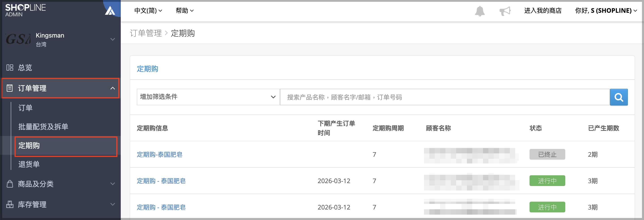Expand the 商品及分类 menu chevron
644x220 pixels.
[113, 184]
